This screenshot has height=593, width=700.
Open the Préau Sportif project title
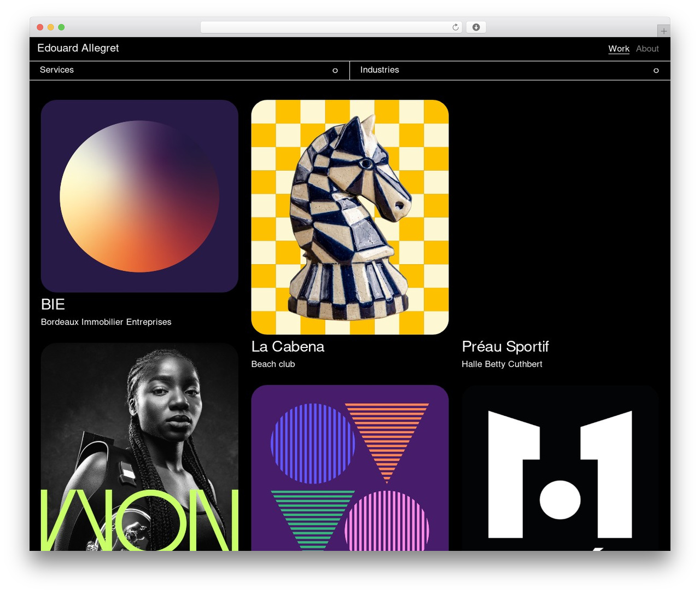505,346
